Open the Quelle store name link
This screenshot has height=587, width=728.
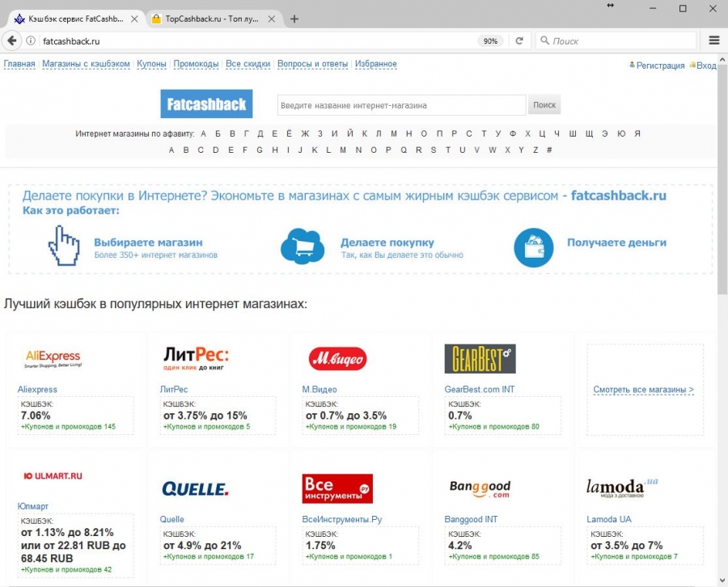pyautogui.click(x=171, y=519)
